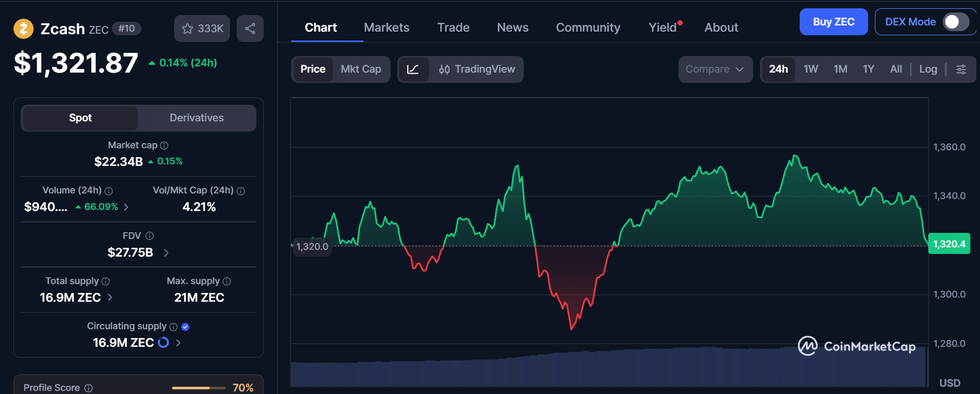This screenshot has height=394, width=980.
Task: Click the Buy ZEC button
Action: tap(833, 22)
